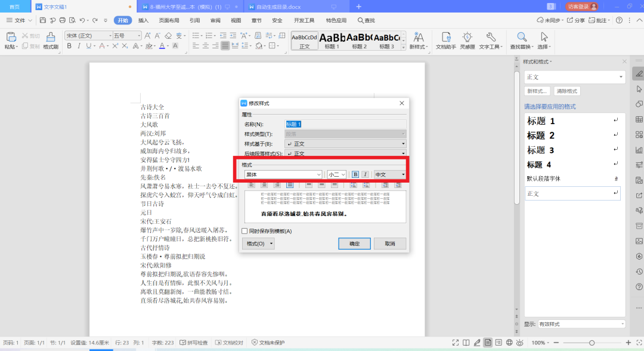
Task: Check the 同时保存到模板(A) checkbox
Action: point(245,231)
